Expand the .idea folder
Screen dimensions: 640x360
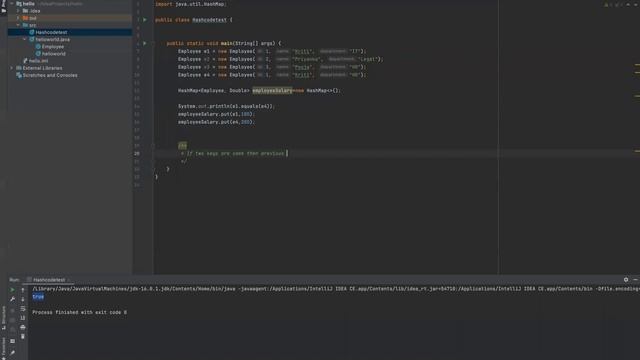(18, 11)
